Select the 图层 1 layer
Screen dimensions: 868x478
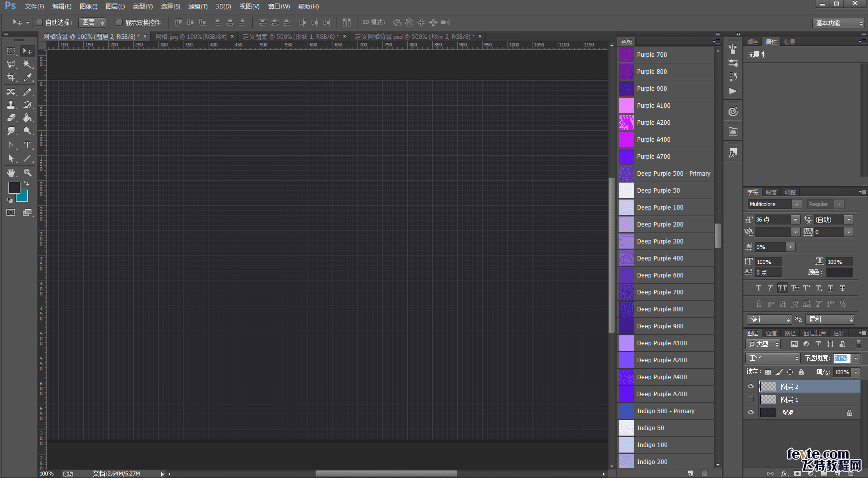point(789,400)
